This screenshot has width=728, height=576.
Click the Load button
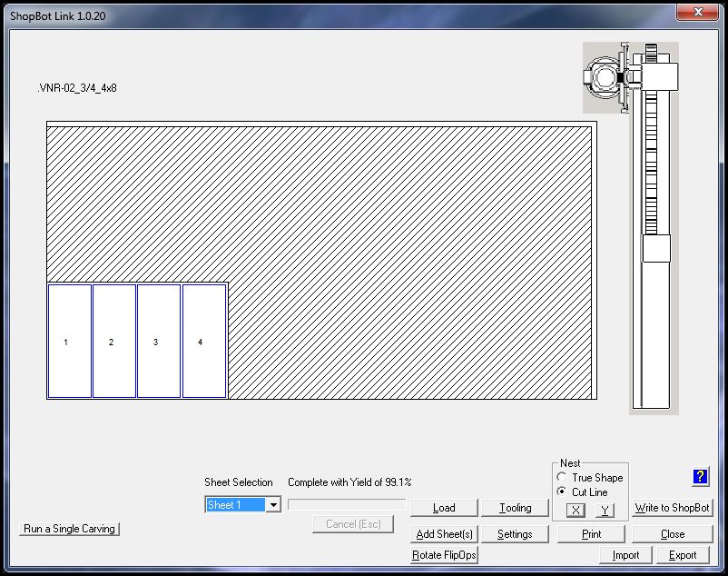pos(444,508)
